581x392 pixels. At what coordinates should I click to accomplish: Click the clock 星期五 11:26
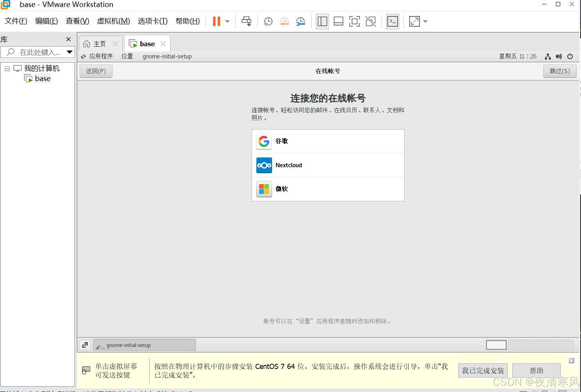517,56
